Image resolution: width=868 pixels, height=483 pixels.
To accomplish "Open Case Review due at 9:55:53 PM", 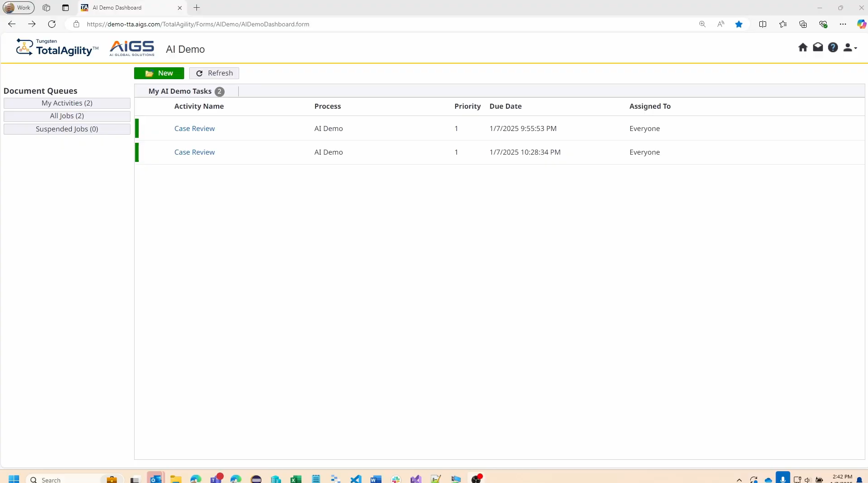I will click(x=194, y=129).
